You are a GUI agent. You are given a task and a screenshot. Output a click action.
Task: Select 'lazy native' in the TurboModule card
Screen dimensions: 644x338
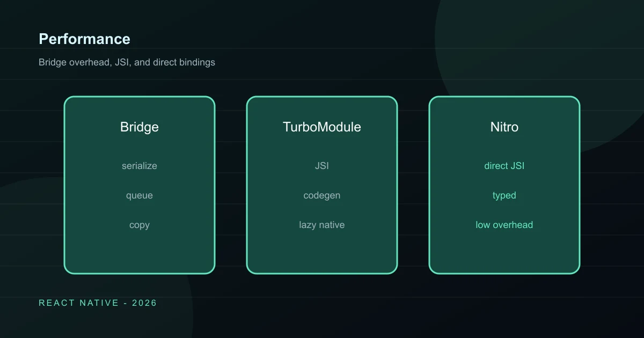click(x=322, y=225)
